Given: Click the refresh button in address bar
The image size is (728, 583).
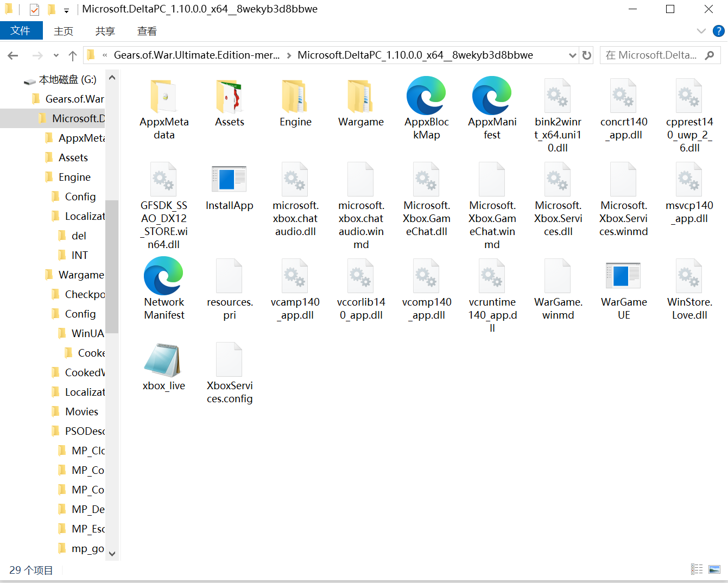Looking at the screenshot, I should [x=586, y=55].
